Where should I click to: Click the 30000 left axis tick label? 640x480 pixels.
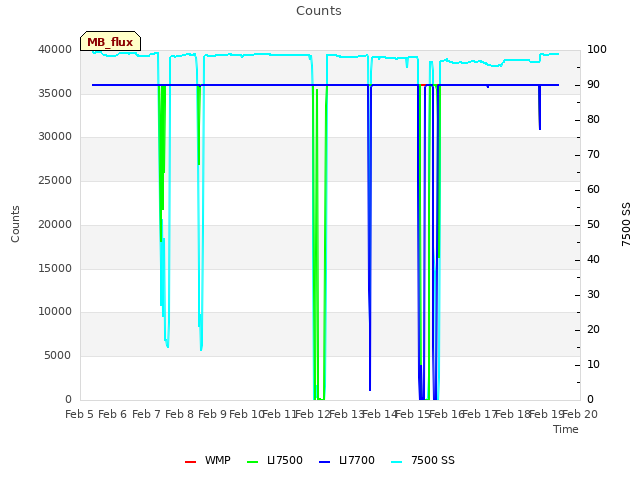click(x=55, y=137)
